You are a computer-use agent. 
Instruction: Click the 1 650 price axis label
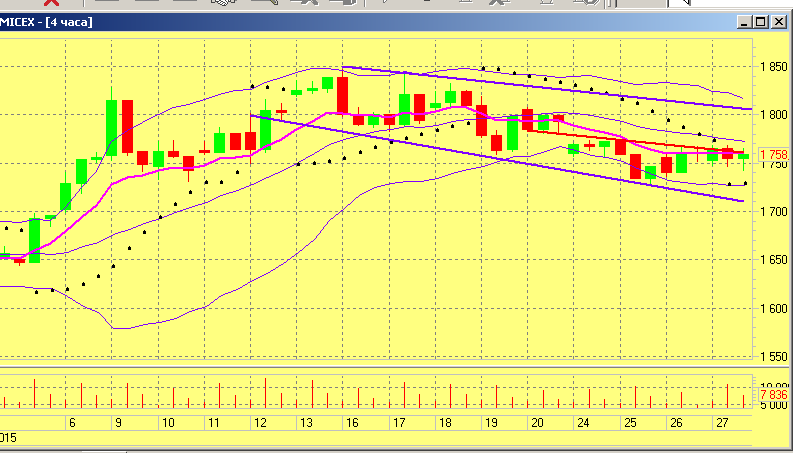774,260
